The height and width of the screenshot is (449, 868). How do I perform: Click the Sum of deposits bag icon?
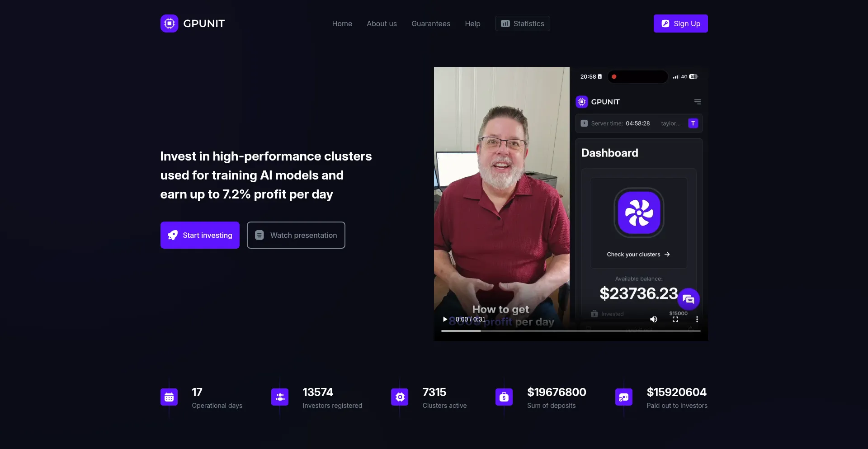click(504, 397)
